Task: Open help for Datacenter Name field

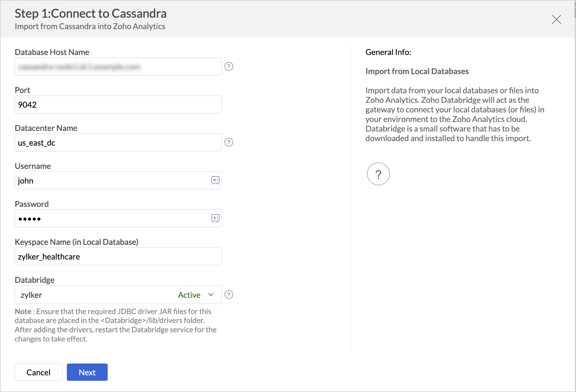Action: (x=229, y=143)
